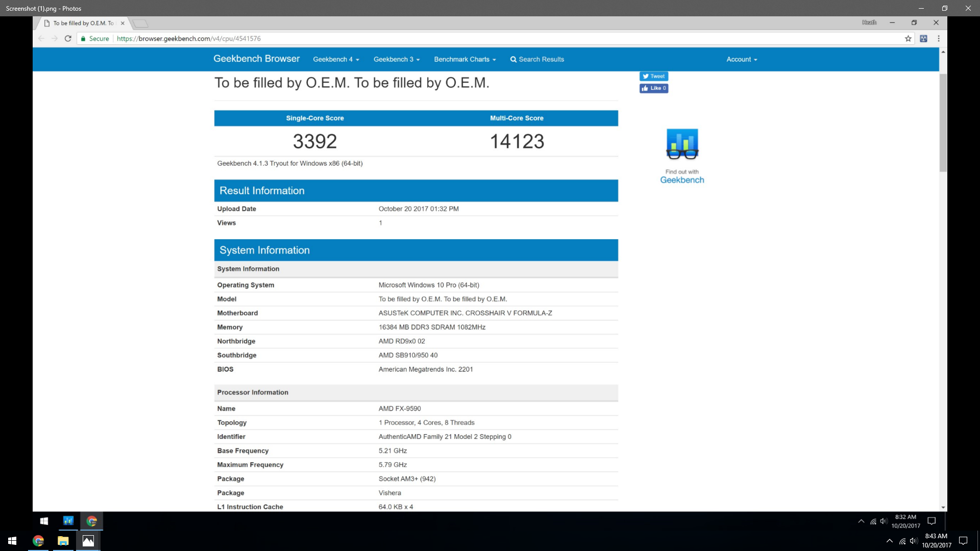Screen dimensions: 980x551
Task: Click the Chrome icon in the outer taskbar
Action: pos(38,541)
